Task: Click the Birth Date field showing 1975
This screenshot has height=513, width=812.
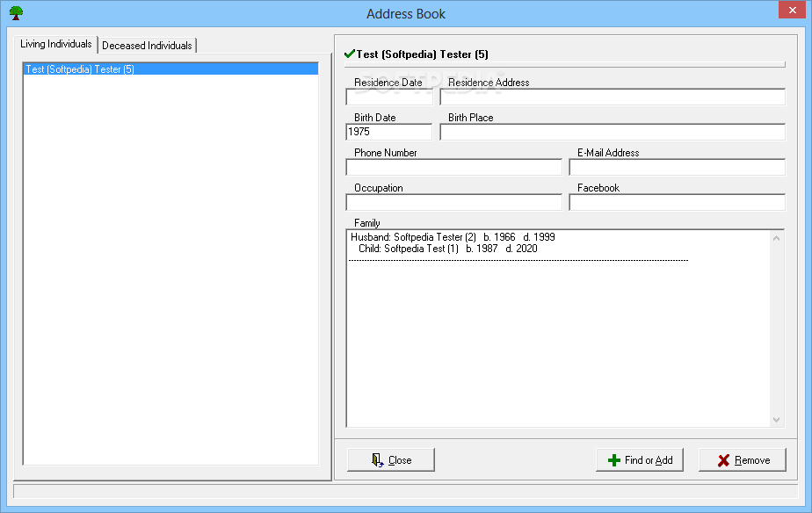Action: 389,132
